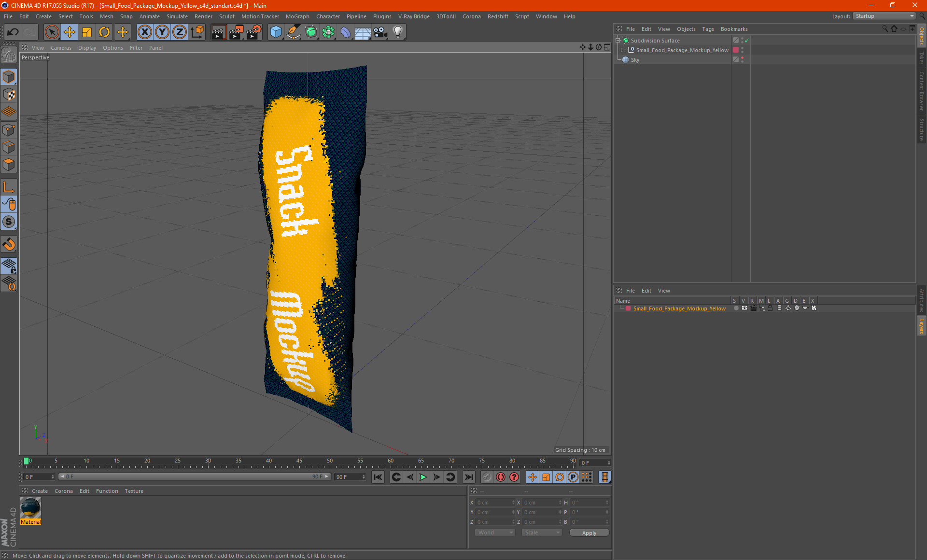
Task: Select the Move tool in toolbar
Action: 70,32
